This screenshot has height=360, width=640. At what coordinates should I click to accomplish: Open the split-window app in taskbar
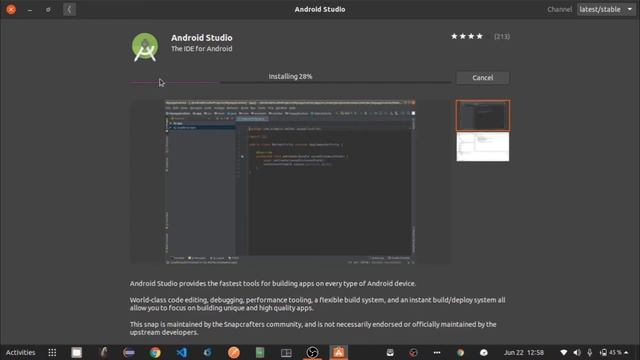(286, 353)
